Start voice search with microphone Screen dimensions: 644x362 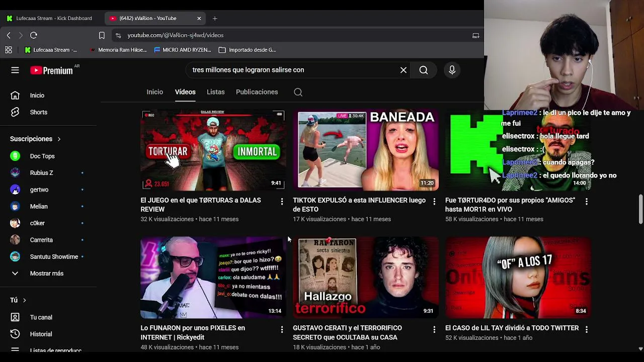pyautogui.click(x=452, y=70)
